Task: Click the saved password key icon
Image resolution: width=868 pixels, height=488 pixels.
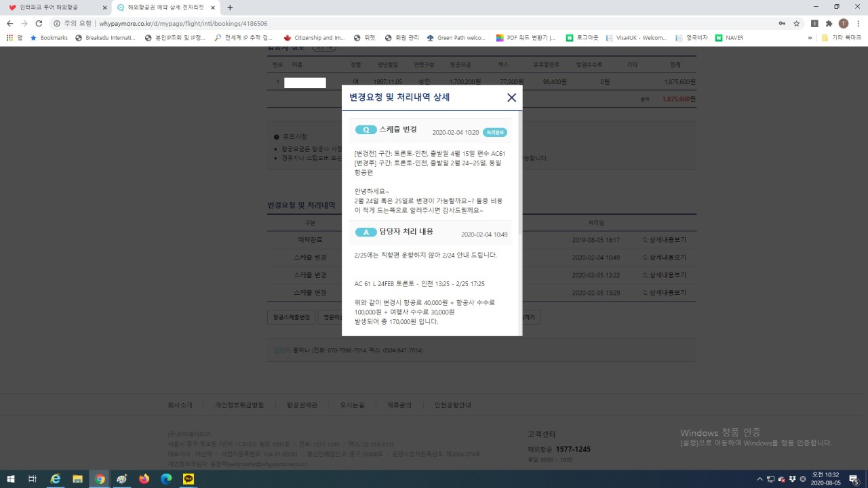Action: click(783, 23)
